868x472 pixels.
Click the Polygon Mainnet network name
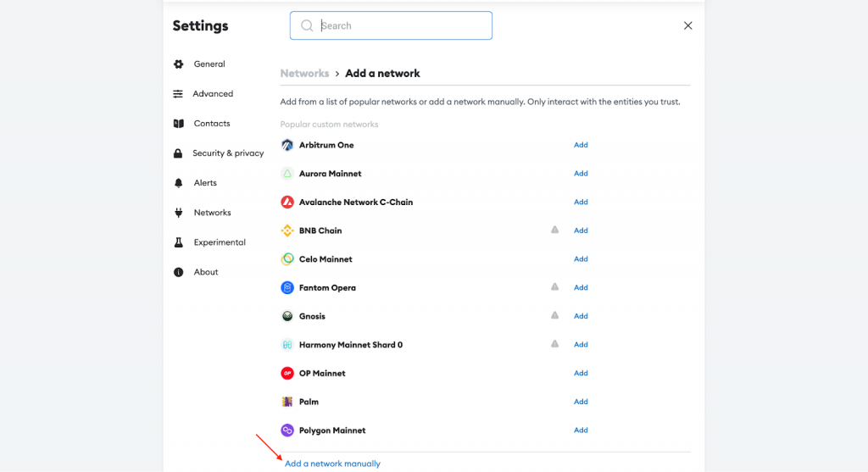[x=332, y=430]
